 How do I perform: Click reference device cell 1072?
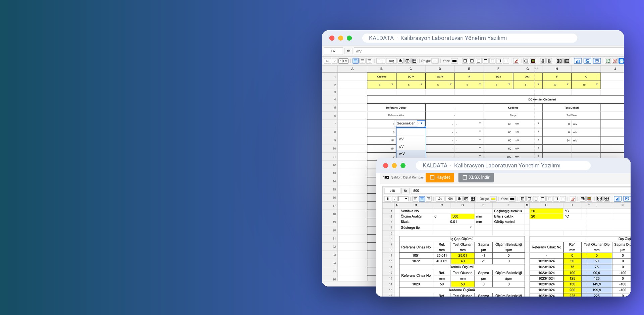click(x=416, y=261)
